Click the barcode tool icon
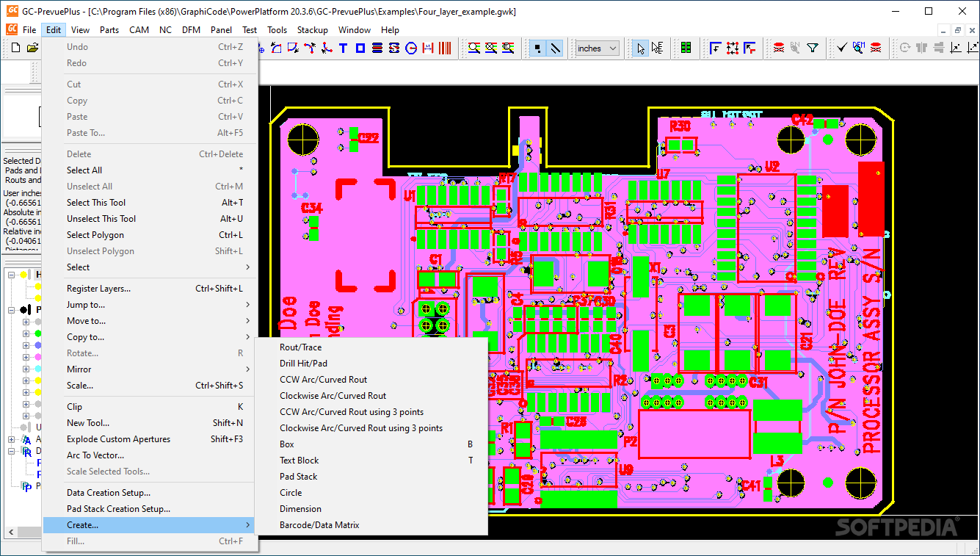 click(x=445, y=48)
